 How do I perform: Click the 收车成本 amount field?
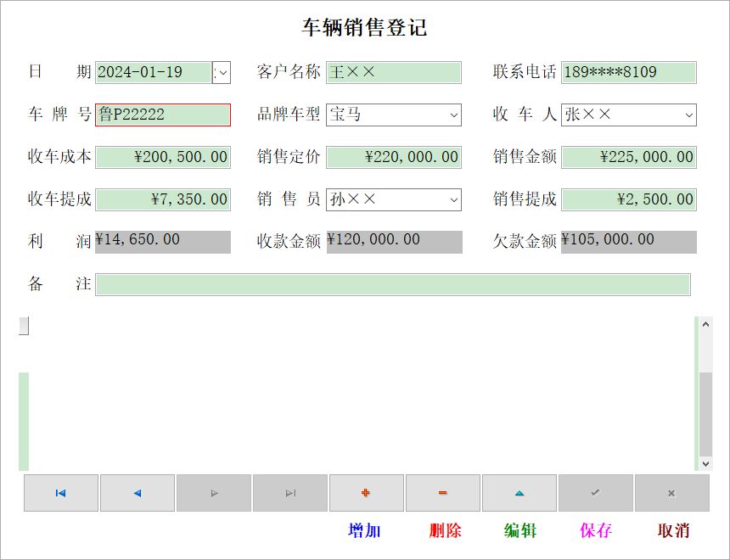pyautogui.click(x=163, y=157)
